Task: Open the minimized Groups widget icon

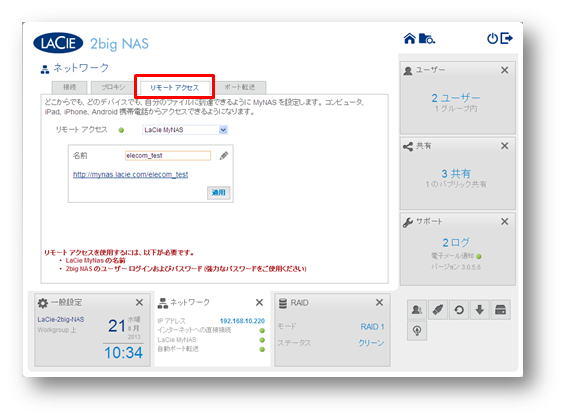Action: [417, 309]
